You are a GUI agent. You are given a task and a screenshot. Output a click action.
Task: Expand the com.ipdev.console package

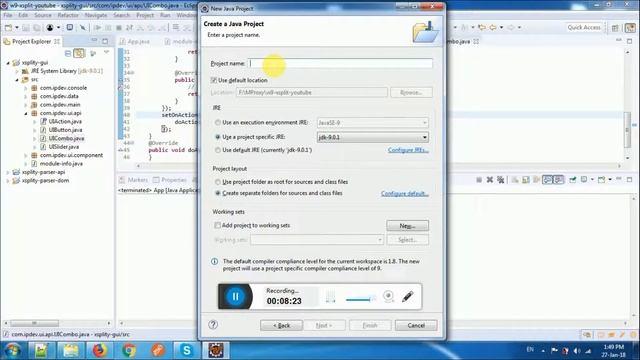click(x=26, y=88)
